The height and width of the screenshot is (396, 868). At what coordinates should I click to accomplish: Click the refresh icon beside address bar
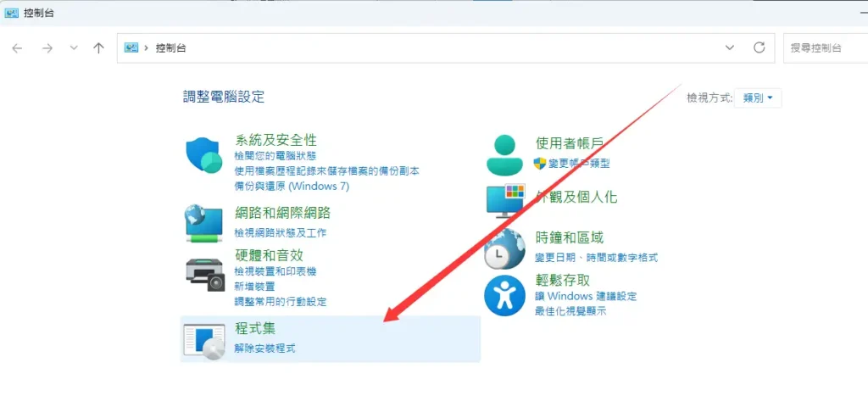tap(759, 47)
